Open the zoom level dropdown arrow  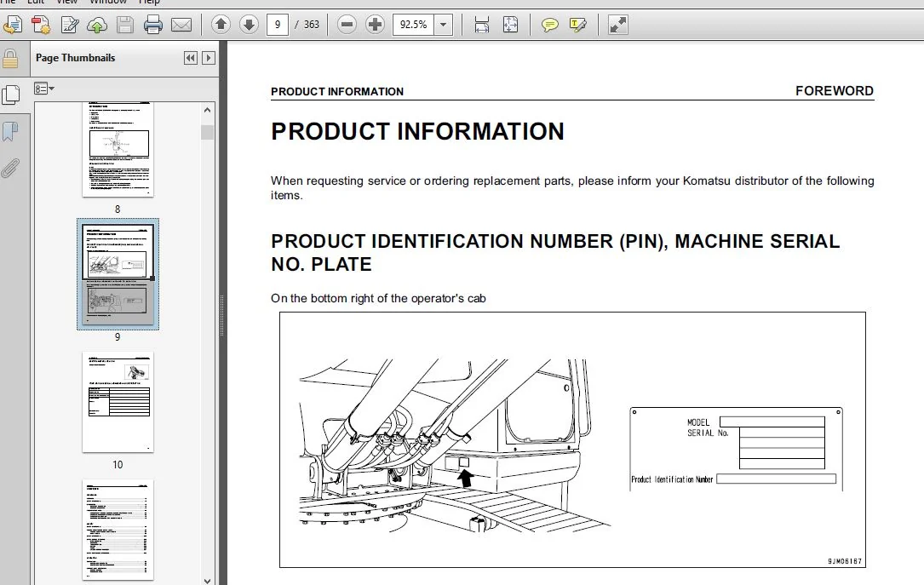point(443,24)
